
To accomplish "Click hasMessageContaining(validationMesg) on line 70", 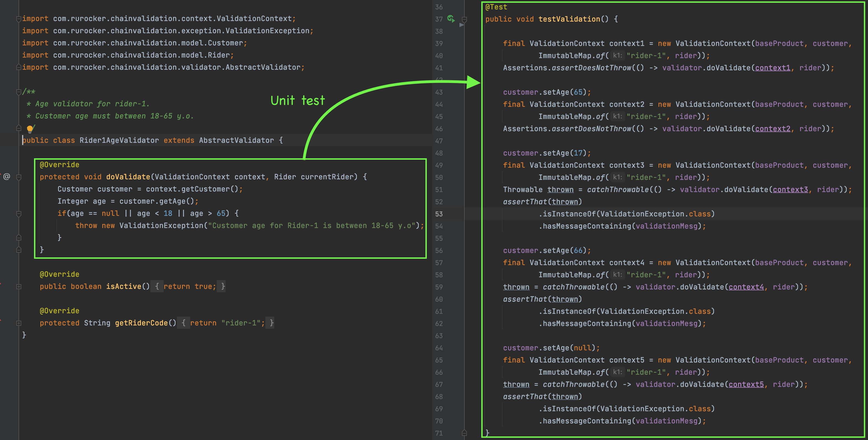I will (x=622, y=421).
